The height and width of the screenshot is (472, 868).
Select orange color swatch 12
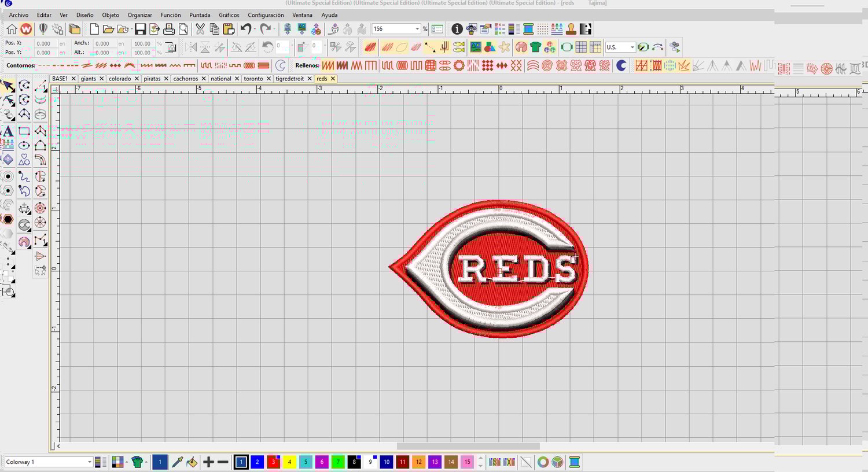coord(418,462)
